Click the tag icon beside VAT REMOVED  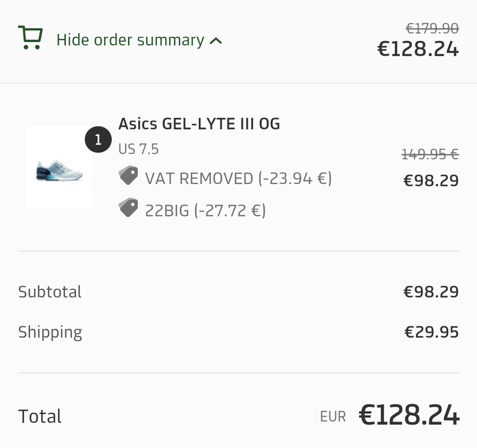click(128, 175)
